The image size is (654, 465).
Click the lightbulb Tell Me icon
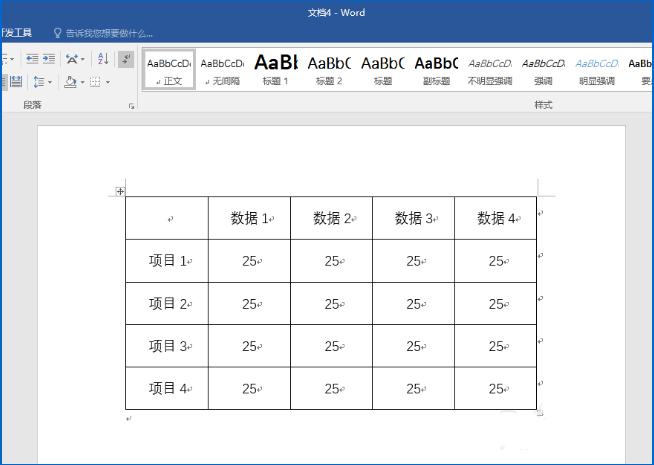58,33
